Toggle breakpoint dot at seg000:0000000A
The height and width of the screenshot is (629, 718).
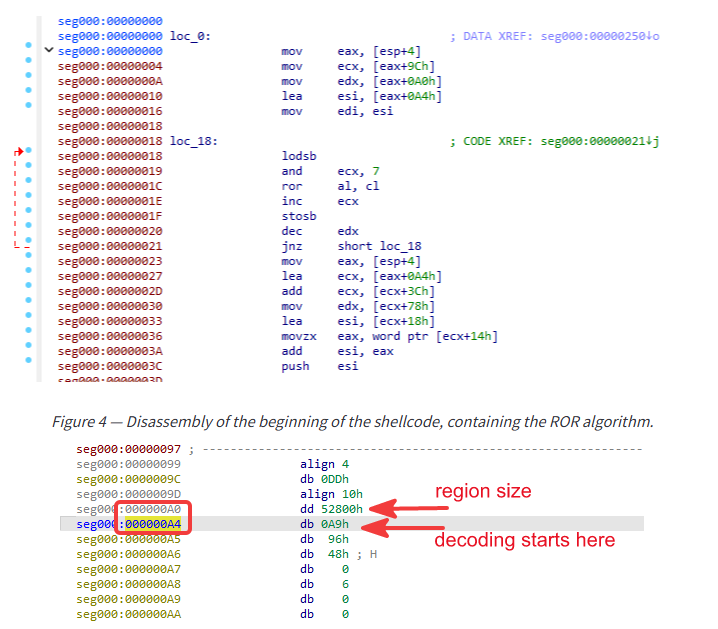[28, 75]
